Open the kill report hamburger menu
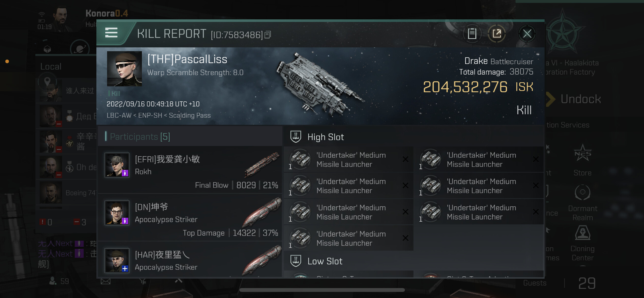The height and width of the screenshot is (298, 644). pos(111,33)
